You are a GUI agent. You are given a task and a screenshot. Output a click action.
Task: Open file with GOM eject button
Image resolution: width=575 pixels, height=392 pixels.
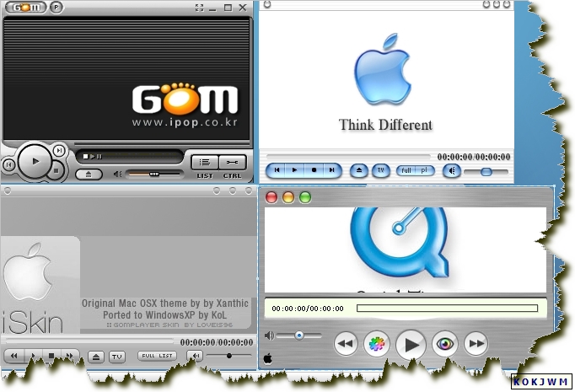[89, 175]
